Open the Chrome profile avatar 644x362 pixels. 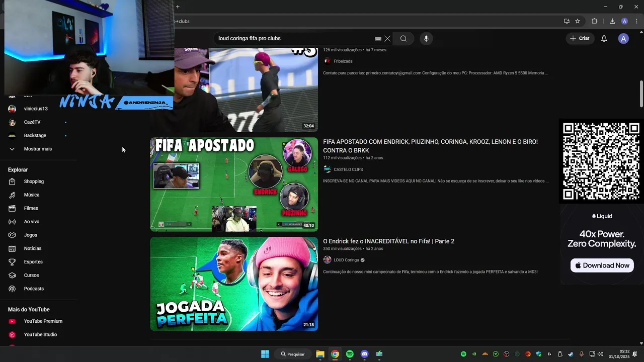pyautogui.click(x=624, y=21)
